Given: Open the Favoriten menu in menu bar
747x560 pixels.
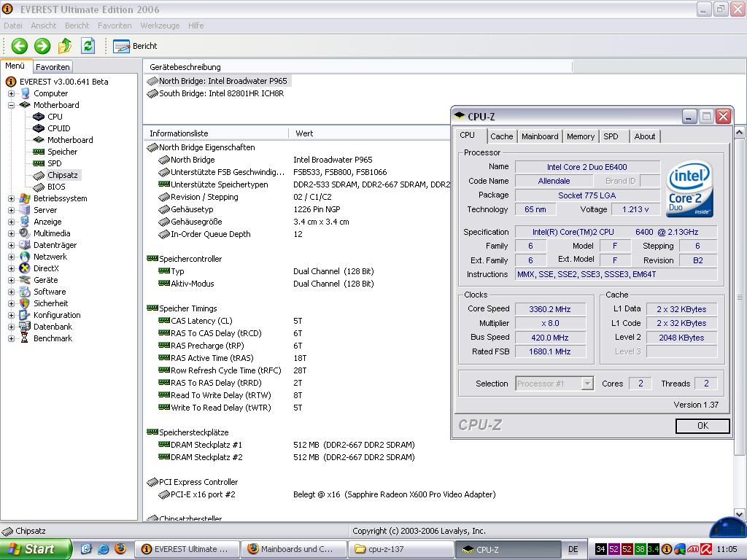Looking at the screenshot, I should (x=115, y=26).
